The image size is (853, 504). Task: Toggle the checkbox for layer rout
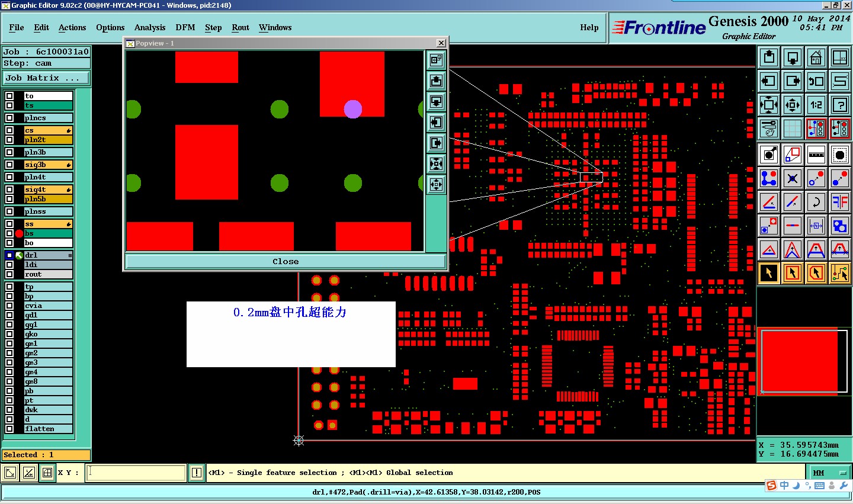pyautogui.click(x=9, y=274)
